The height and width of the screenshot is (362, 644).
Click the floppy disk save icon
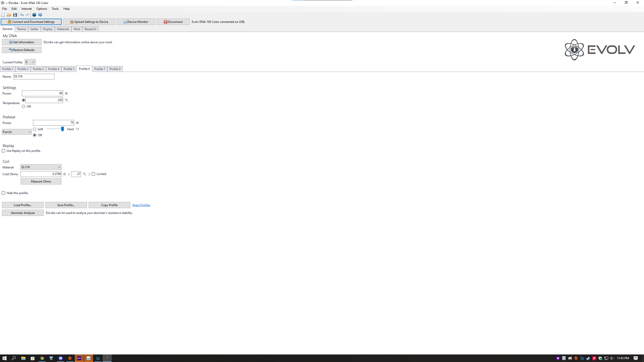click(15, 15)
